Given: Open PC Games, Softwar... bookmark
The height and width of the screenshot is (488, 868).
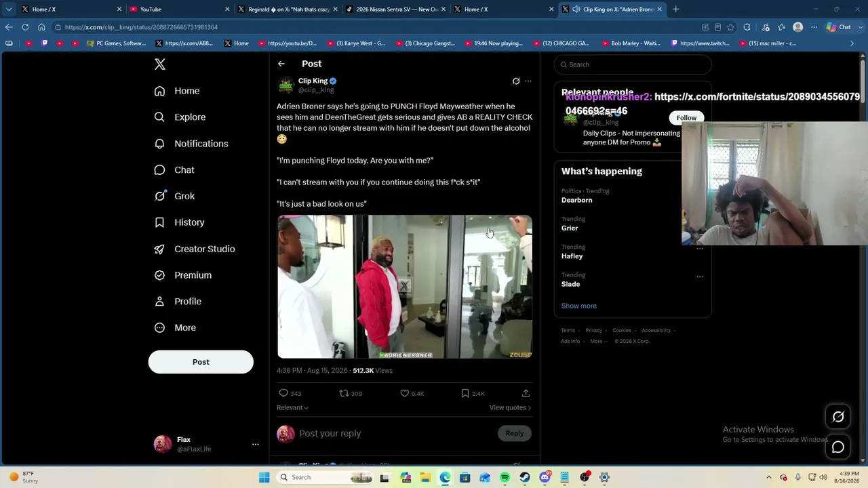Looking at the screenshot, I should pos(116,43).
